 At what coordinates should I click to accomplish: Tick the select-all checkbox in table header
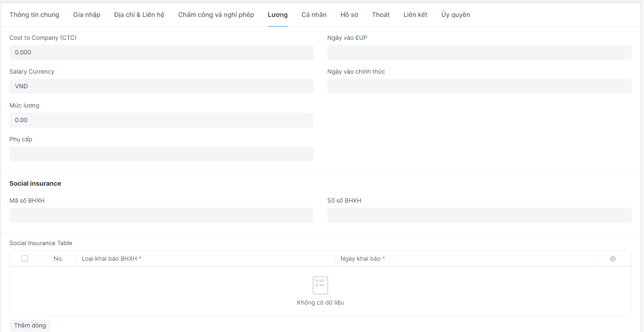25,258
